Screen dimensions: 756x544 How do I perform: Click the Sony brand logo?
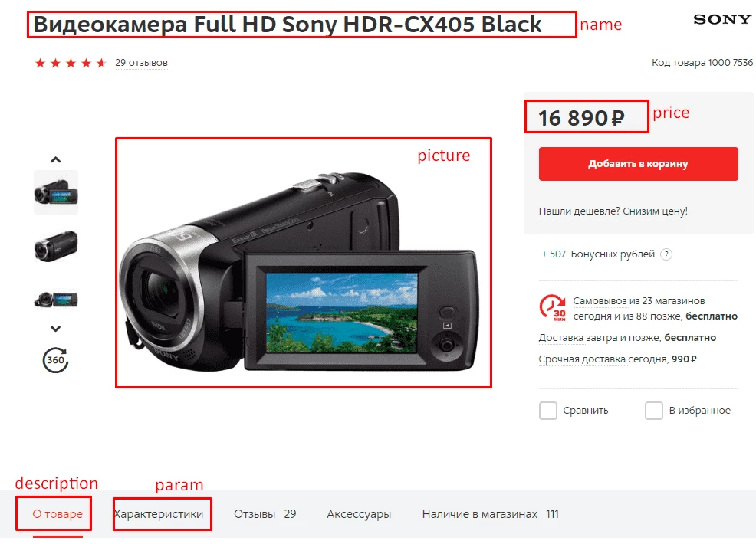(x=722, y=19)
